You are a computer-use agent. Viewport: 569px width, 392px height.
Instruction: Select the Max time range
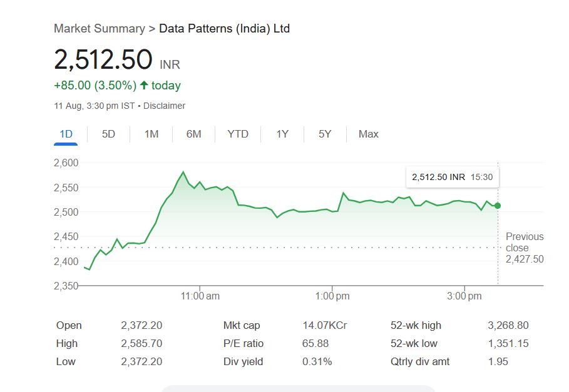tap(368, 134)
